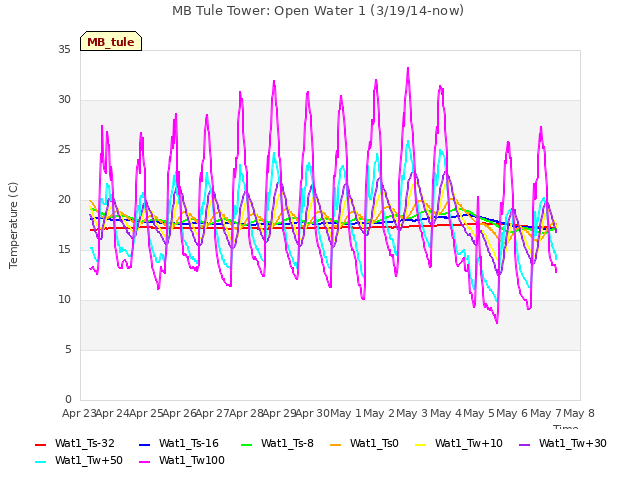Click the Apr 28 x-axis tick label
The image size is (640, 480).
[x=246, y=413]
